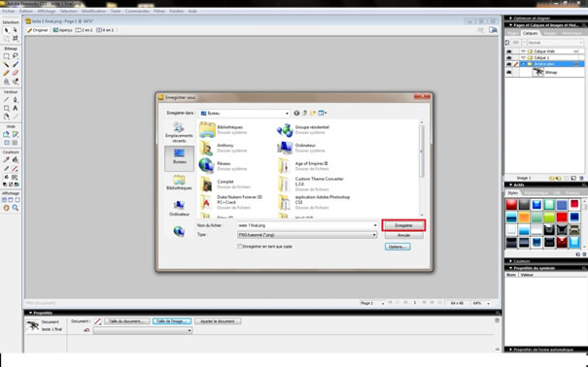Apply the lime green style swatch
This screenshot has height=367, width=588.
click(x=549, y=217)
